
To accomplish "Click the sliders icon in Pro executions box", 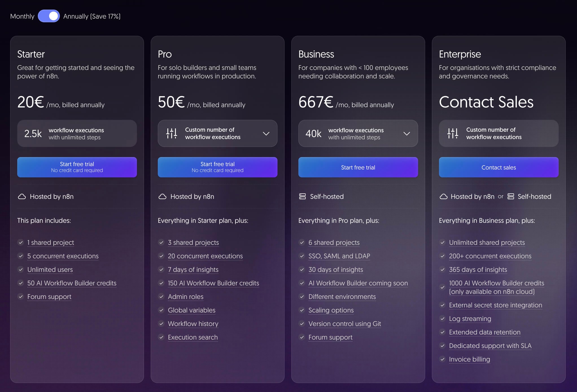I will (x=172, y=133).
